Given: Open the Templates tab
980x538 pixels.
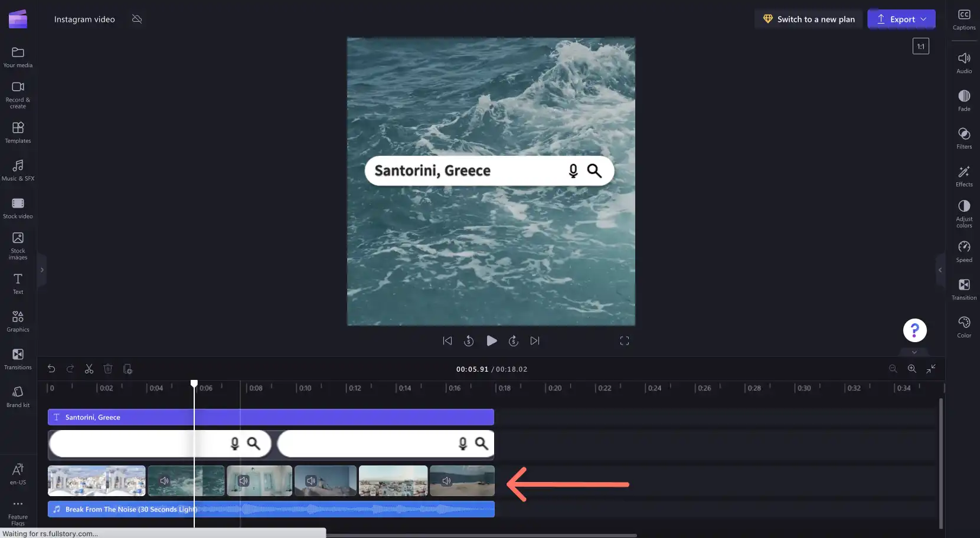Looking at the screenshot, I should (x=18, y=132).
